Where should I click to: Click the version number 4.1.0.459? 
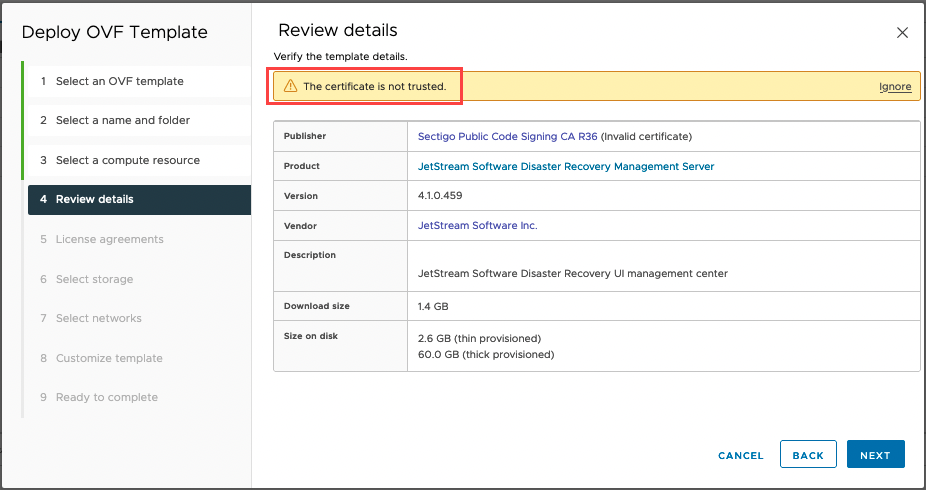pyautogui.click(x=440, y=196)
